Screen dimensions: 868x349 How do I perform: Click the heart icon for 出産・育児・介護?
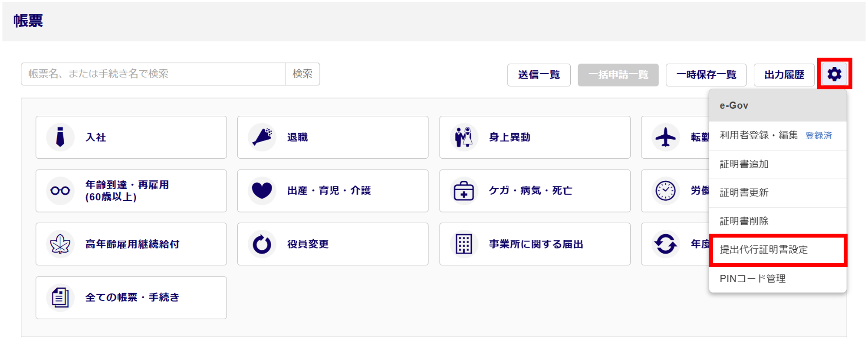[x=262, y=191]
